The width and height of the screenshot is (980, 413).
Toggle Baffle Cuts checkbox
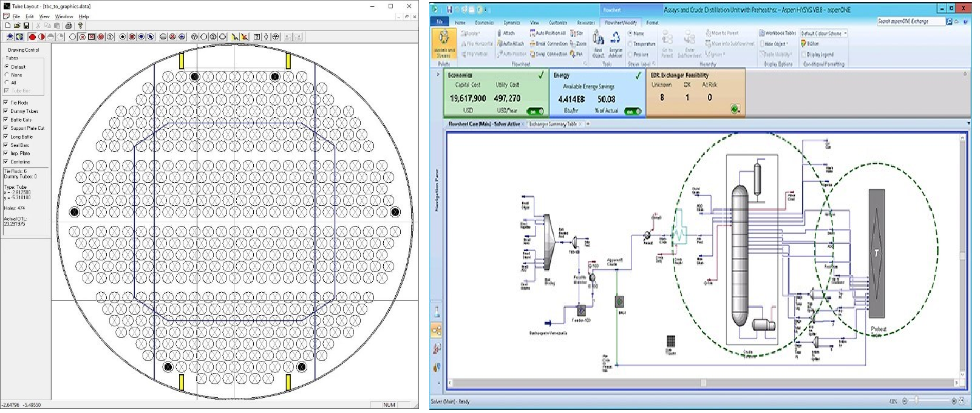click(x=6, y=120)
